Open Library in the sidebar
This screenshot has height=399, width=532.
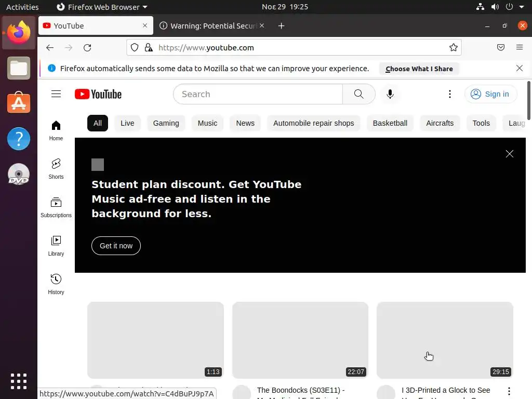[x=56, y=246]
